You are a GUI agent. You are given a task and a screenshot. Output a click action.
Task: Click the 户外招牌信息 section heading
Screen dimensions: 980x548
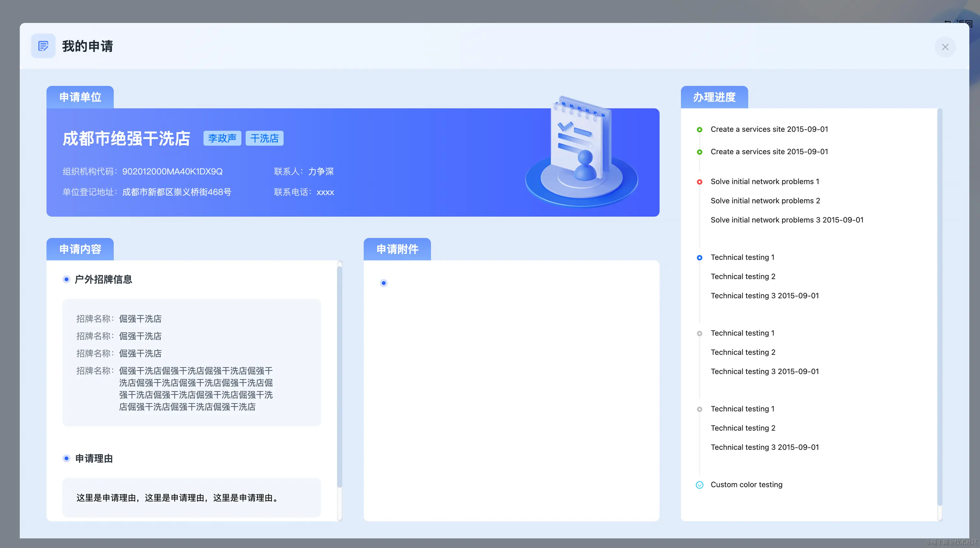pos(103,280)
